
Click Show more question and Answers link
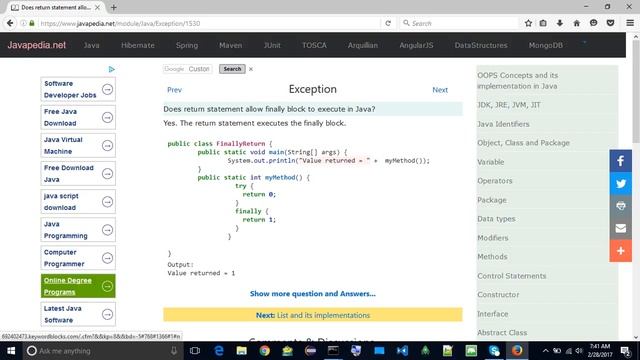(x=313, y=293)
